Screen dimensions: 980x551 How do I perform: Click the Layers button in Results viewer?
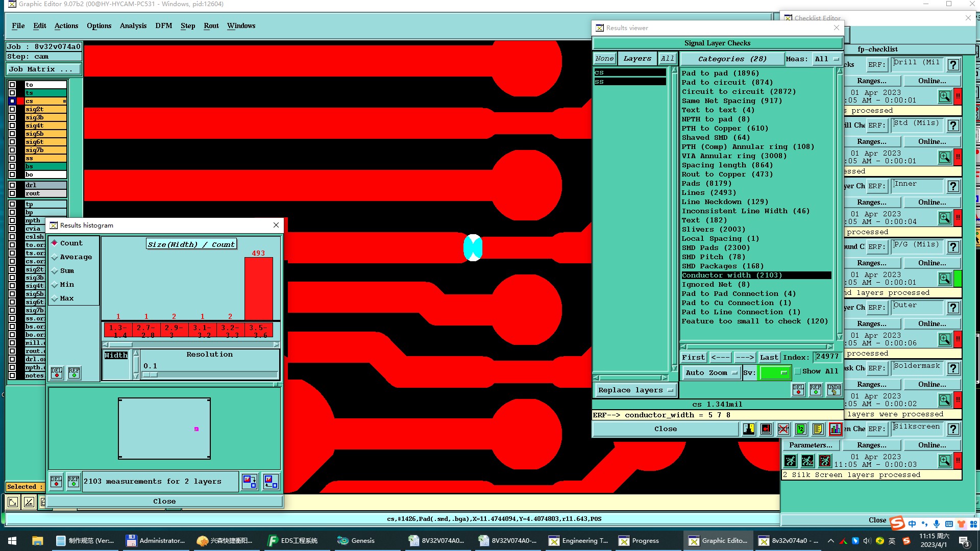637,59
